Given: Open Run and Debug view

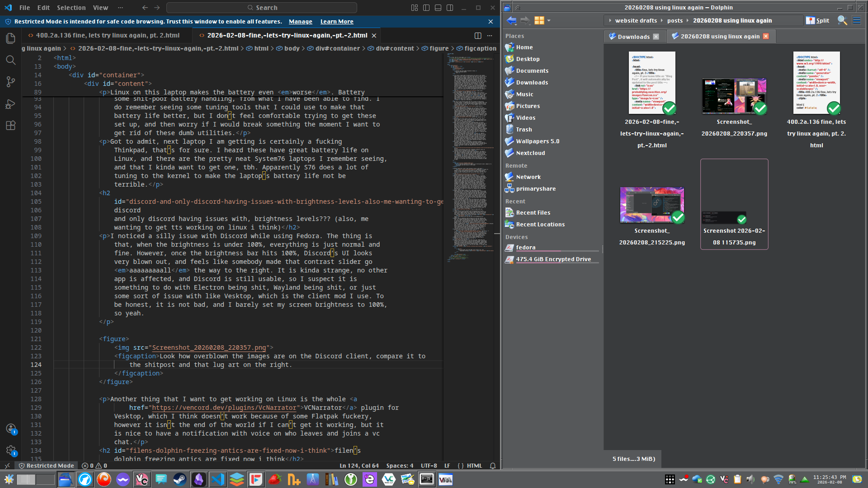Looking at the screenshot, I should pos(11,104).
